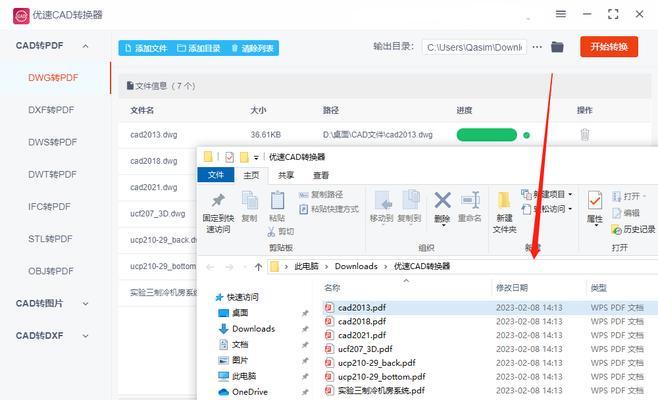Click 添加目录 button
This screenshot has height=400, width=658.
click(199, 48)
